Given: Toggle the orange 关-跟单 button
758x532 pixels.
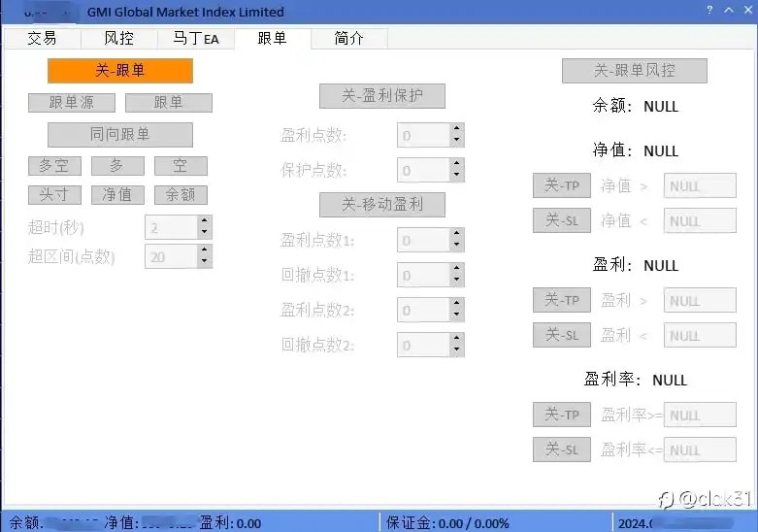Looking at the screenshot, I should [120, 71].
